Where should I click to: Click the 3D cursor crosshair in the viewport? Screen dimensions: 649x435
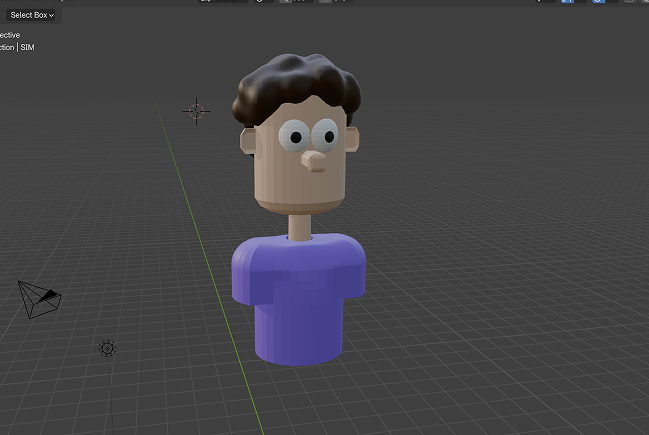pos(196,111)
